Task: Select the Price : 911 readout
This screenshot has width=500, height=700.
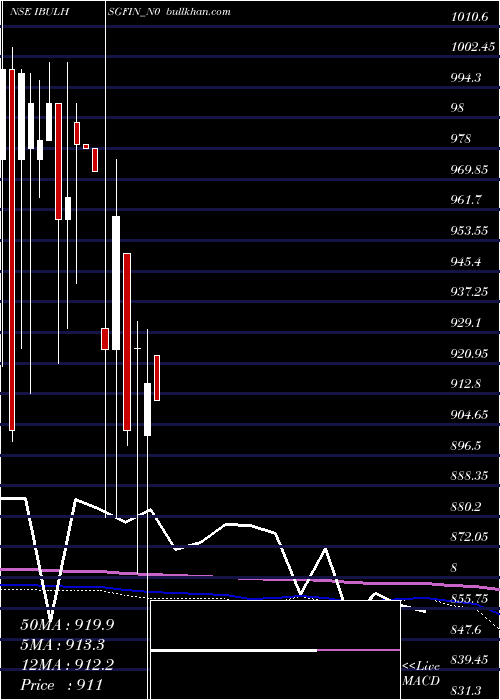Action: point(62,685)
